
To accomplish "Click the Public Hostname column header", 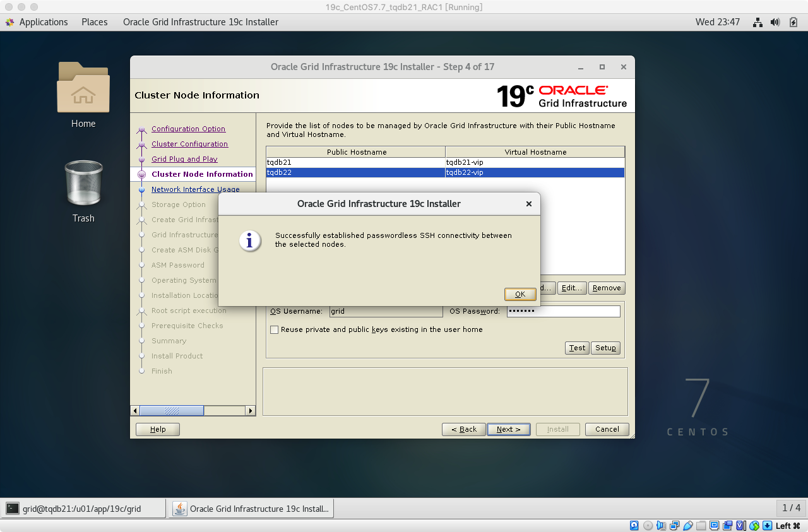I will [356, 152].
